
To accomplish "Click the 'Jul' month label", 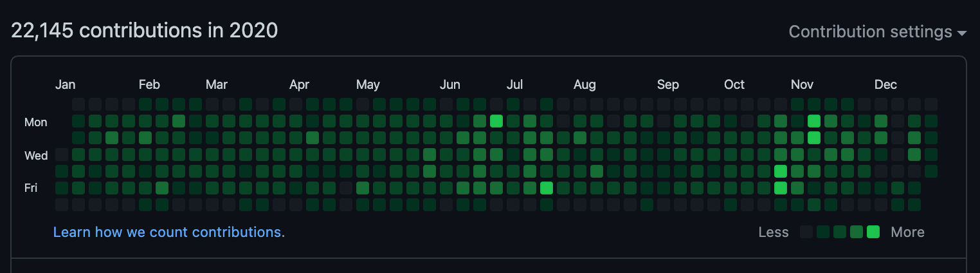I will click(x=514, y=84).
